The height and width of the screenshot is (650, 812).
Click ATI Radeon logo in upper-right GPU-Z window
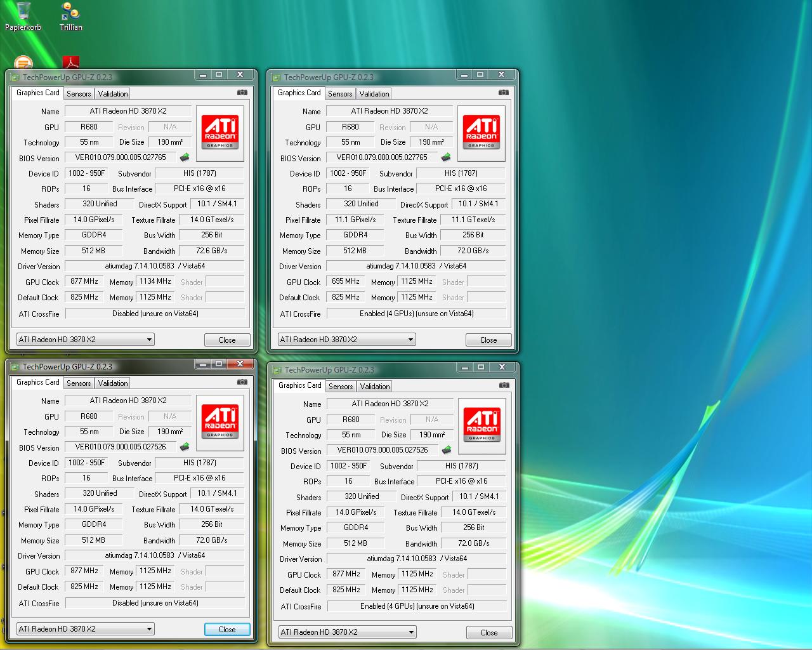pos(481,133)
